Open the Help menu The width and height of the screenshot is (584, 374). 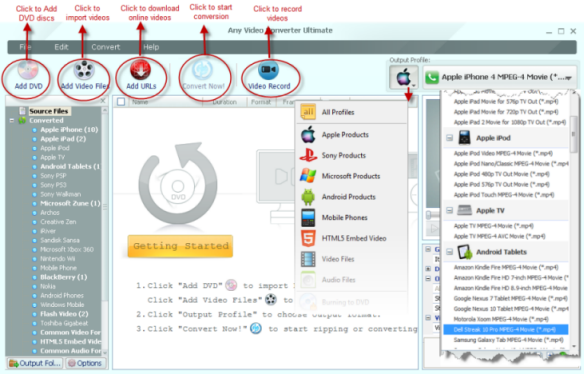(x=151, y=47)
